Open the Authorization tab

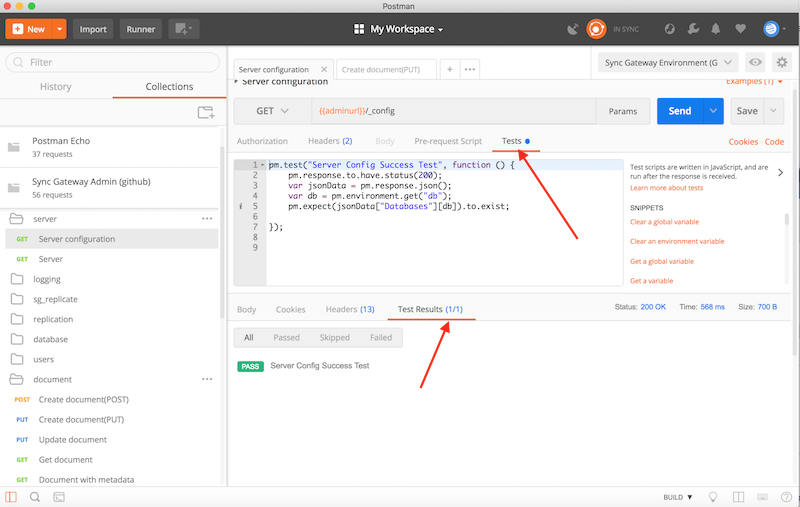pos(262,141)
